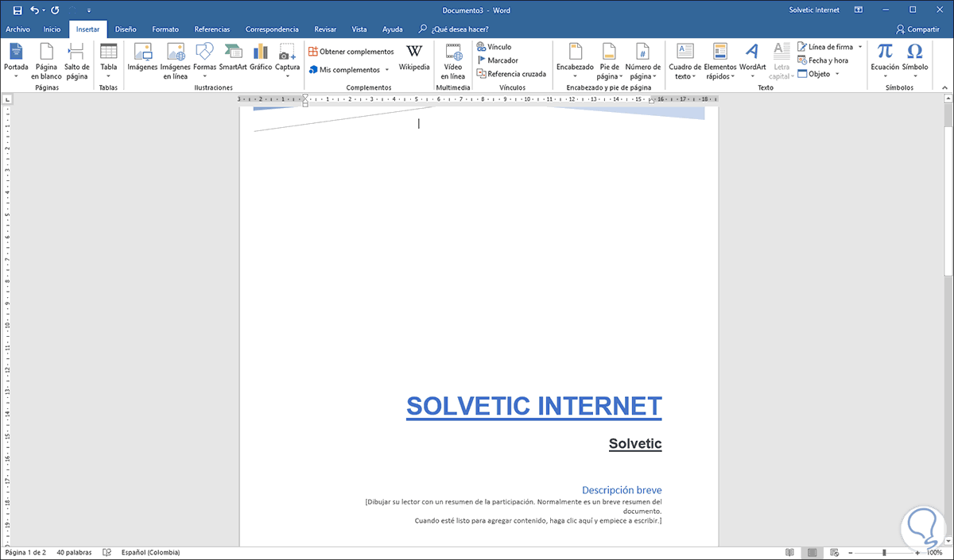Insert a Referencia cruzada
Screen dimensions: 954x560
tap(511, 74)
